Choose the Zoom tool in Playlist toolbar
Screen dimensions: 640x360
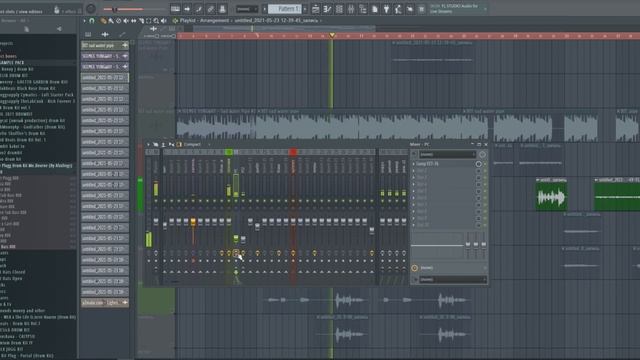[x=156, y=20]
